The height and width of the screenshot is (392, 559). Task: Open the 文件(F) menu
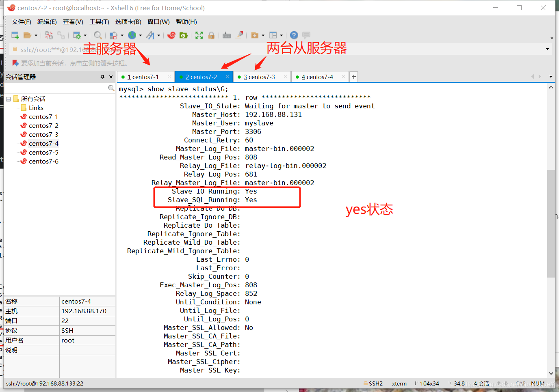point(22,22)
